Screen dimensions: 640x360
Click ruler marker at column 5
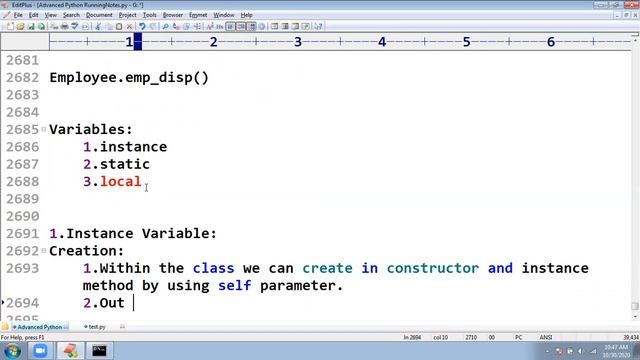467,42
